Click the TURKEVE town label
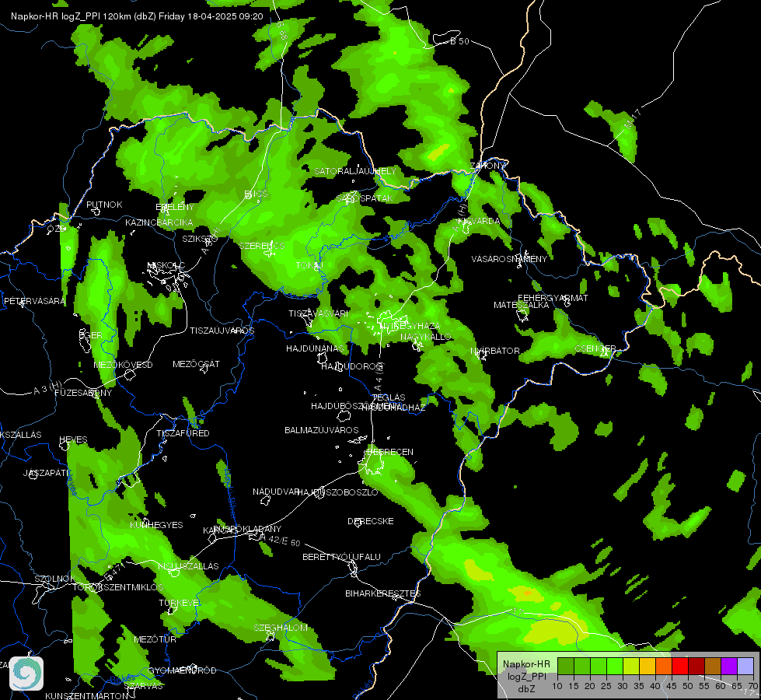The width and height of the screenshot is (761, 700). [179, 603]
